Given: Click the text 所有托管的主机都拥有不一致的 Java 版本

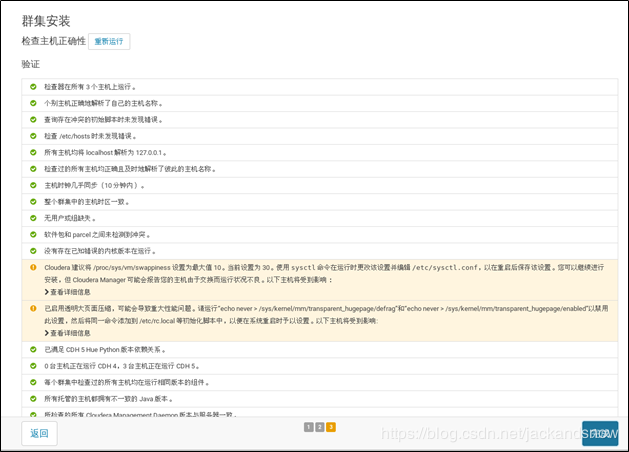Looking at the screenshot, I should click(108, 399).
